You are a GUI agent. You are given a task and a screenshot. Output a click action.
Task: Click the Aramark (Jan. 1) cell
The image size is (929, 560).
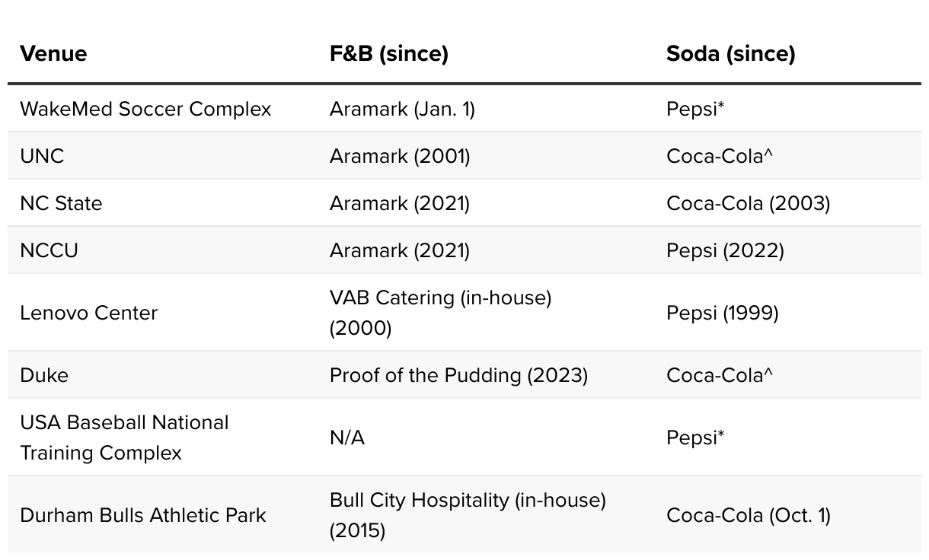click(402, 109)
